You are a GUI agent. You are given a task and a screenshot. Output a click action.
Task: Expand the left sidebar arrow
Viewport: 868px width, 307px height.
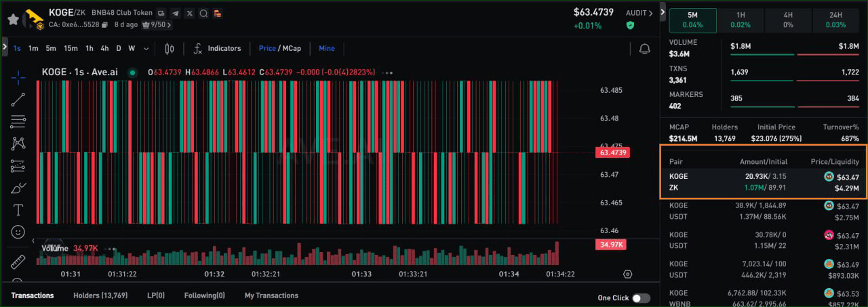tap(5, 47)
